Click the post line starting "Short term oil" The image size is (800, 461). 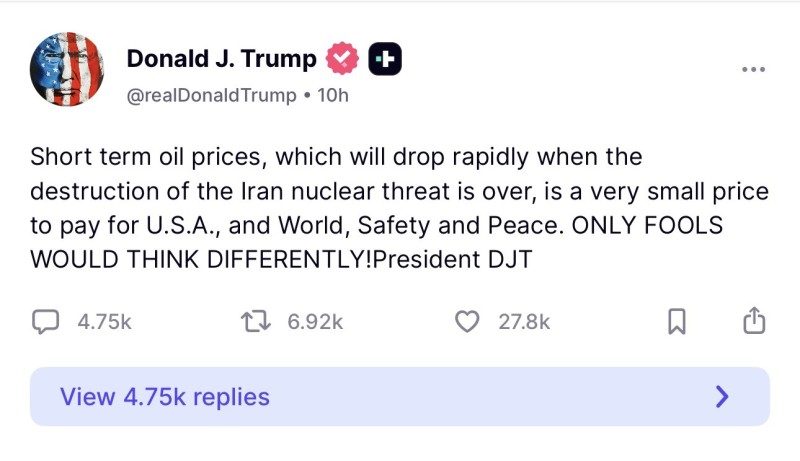tap(336, 157)
